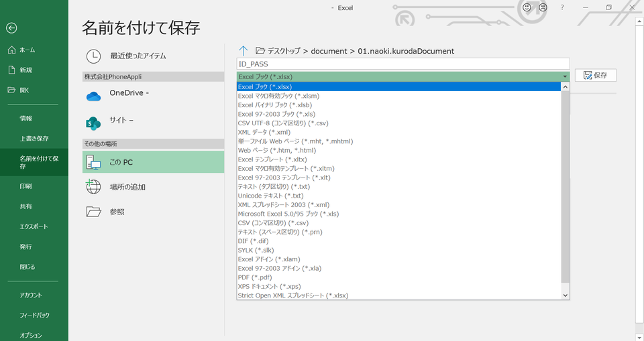Image resolution: width=644 pixels, height=341 pixels.
Task: Select PDF (*.pdf) format
Action: (398, 277)
